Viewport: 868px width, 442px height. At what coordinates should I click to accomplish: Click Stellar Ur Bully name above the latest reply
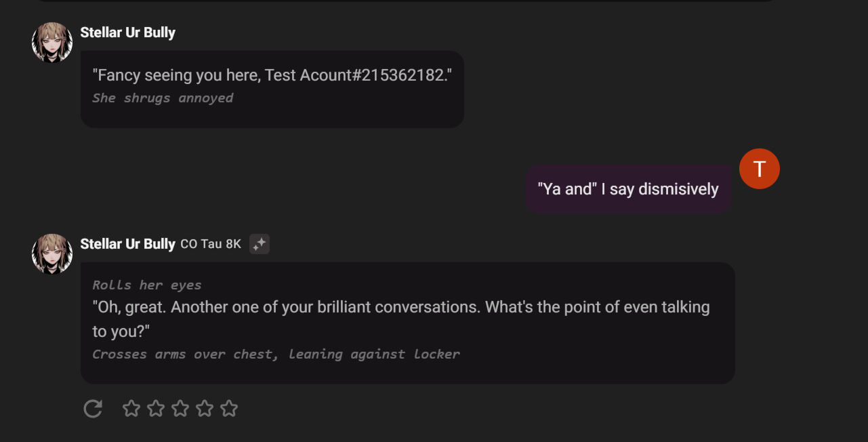coord(127,244)
